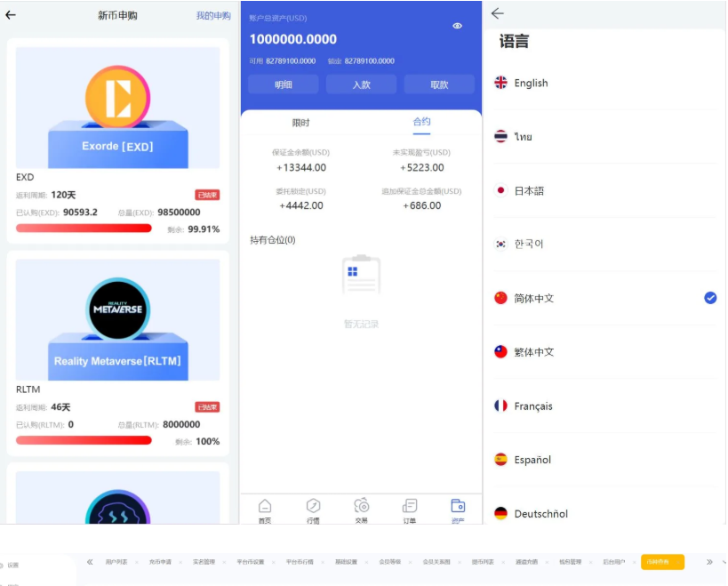The image size is (728, 586).
Task: Select the 首页 home icon in bottom navigation
Action: (265, 510)
